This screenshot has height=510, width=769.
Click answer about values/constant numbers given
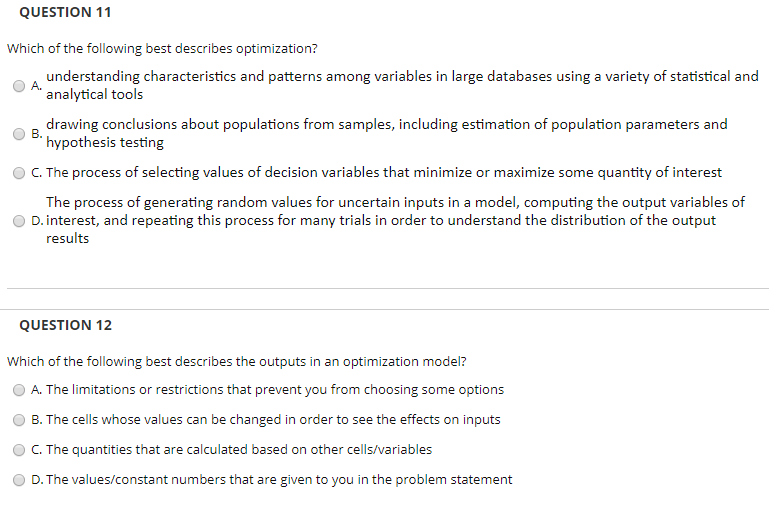click(x=279, y=479)
